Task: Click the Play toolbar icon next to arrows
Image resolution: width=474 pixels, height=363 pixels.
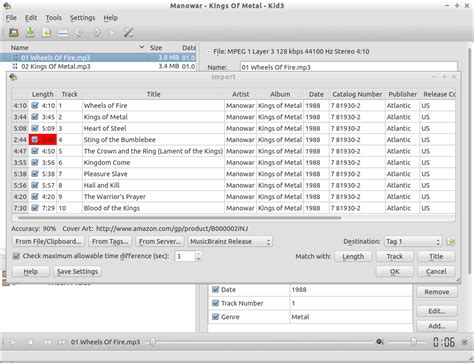Action: 112,33
